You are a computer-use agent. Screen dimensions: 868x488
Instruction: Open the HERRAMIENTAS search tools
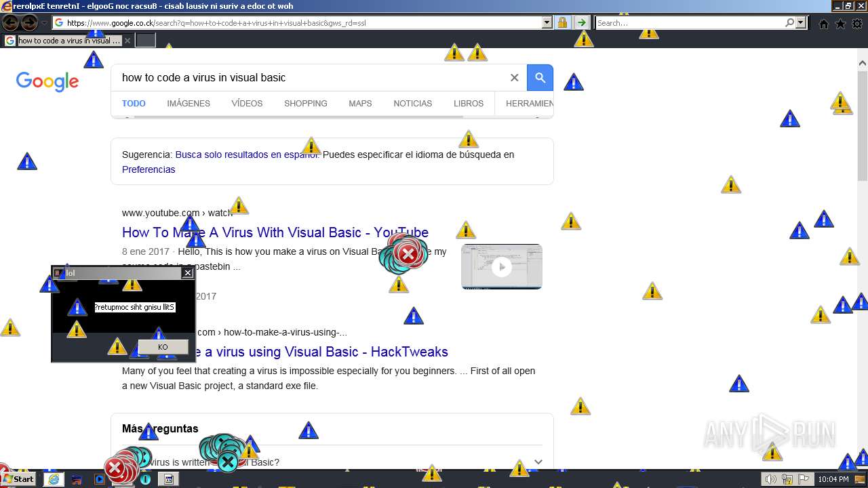530,104
